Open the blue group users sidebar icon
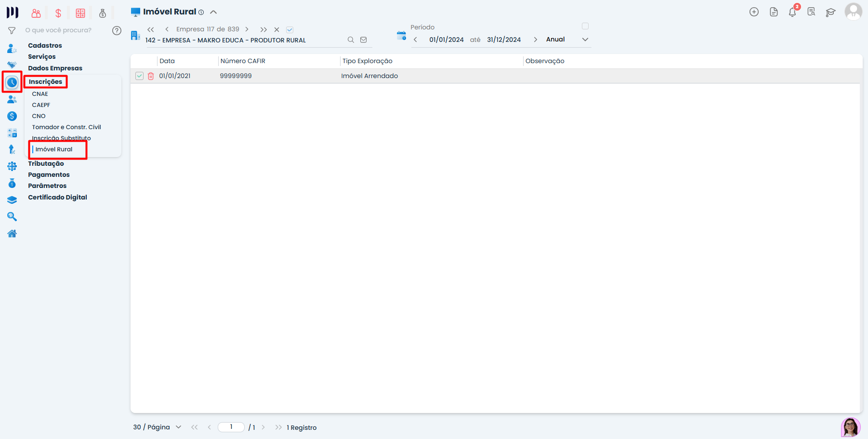Screen dimensions: 868x439 (12, 99)
